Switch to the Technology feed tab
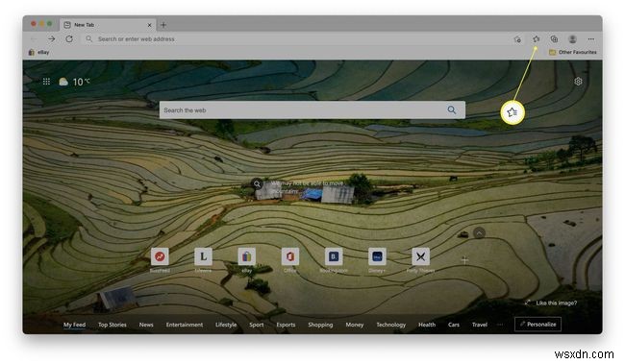The image size is (625, 364). tap(390, 325)
